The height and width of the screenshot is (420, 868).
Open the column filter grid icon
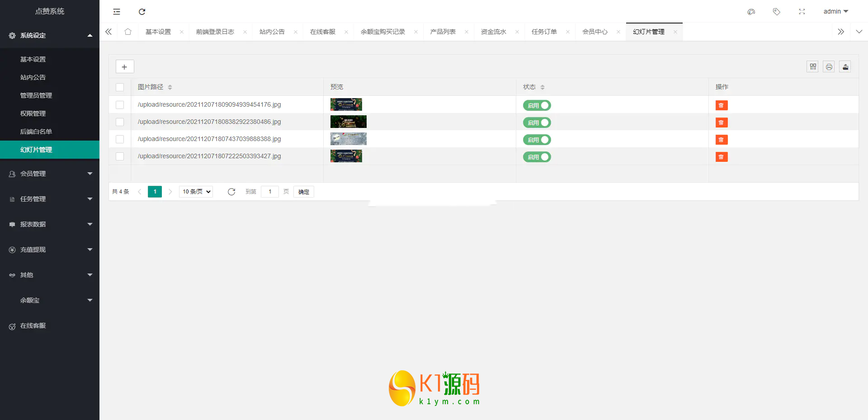[x=813, y=67]
